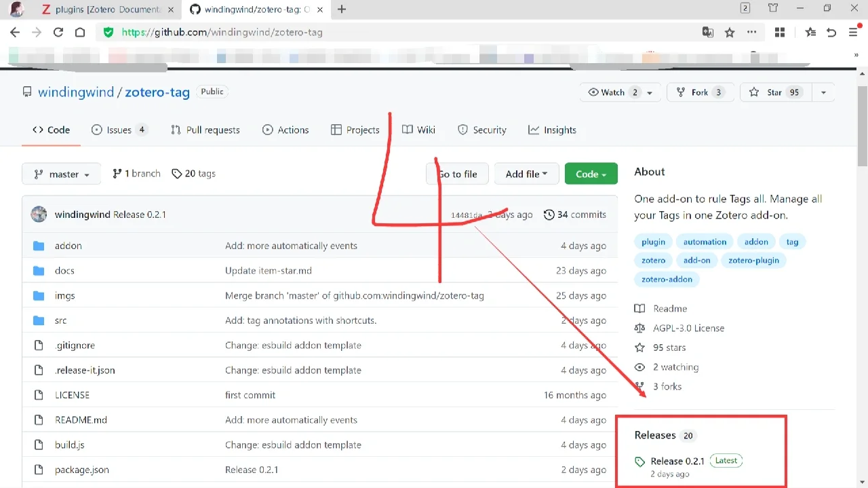
Task: Click the user avatar in title bar
Action: tap(18, 9)
